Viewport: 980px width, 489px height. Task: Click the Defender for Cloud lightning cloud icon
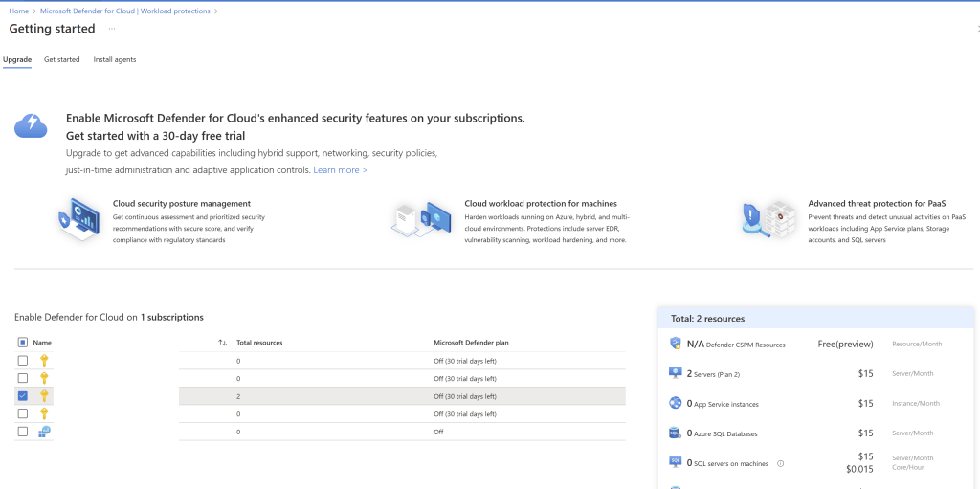click(31, 124)
